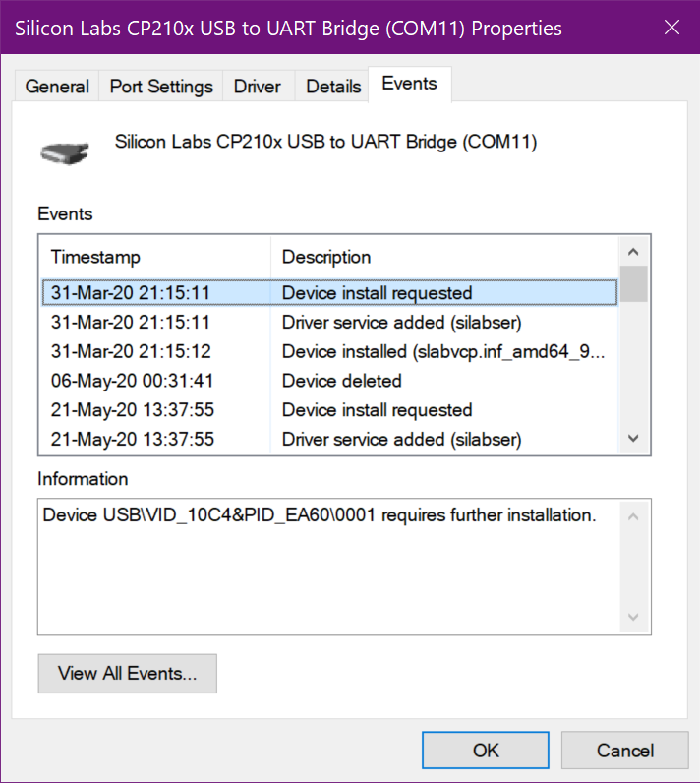Open the Details tab

pos(332,87)
